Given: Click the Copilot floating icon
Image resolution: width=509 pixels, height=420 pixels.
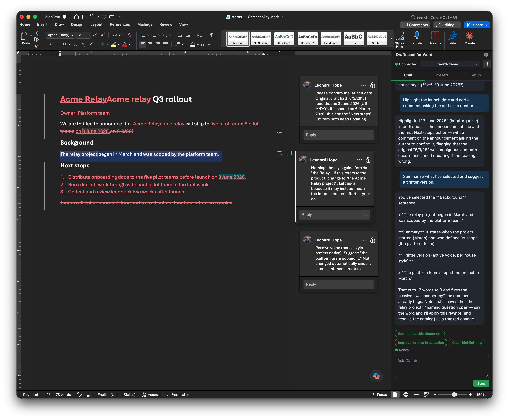Looking at the screenshot, I should pos(376,376).
